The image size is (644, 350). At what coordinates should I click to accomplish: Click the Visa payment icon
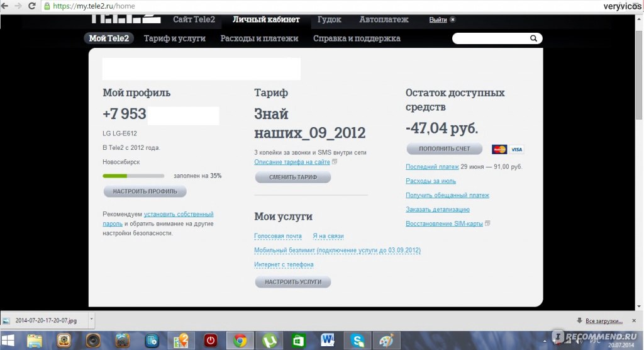pyautogui.click(x=516, y=149)
